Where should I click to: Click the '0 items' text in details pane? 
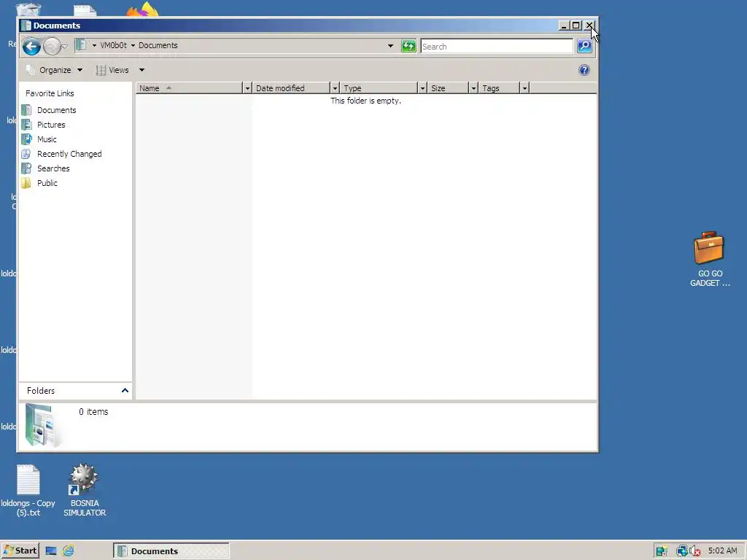[93, 412]
